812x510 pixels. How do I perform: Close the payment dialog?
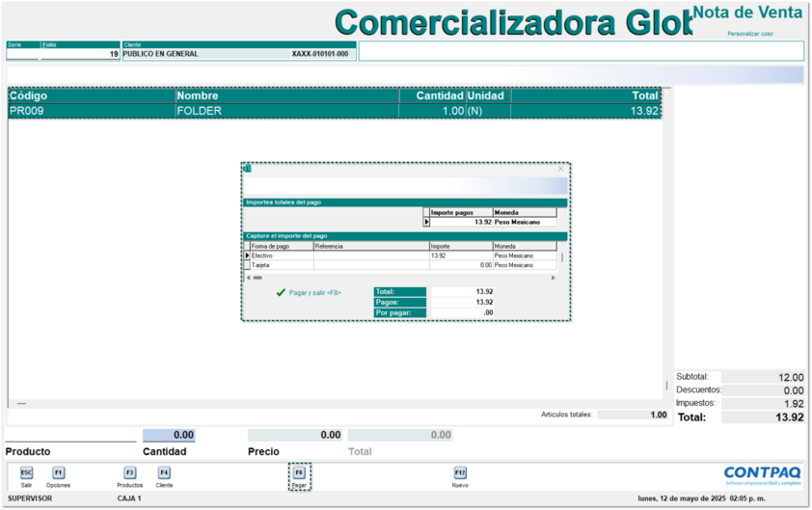[x=561, y=169]
